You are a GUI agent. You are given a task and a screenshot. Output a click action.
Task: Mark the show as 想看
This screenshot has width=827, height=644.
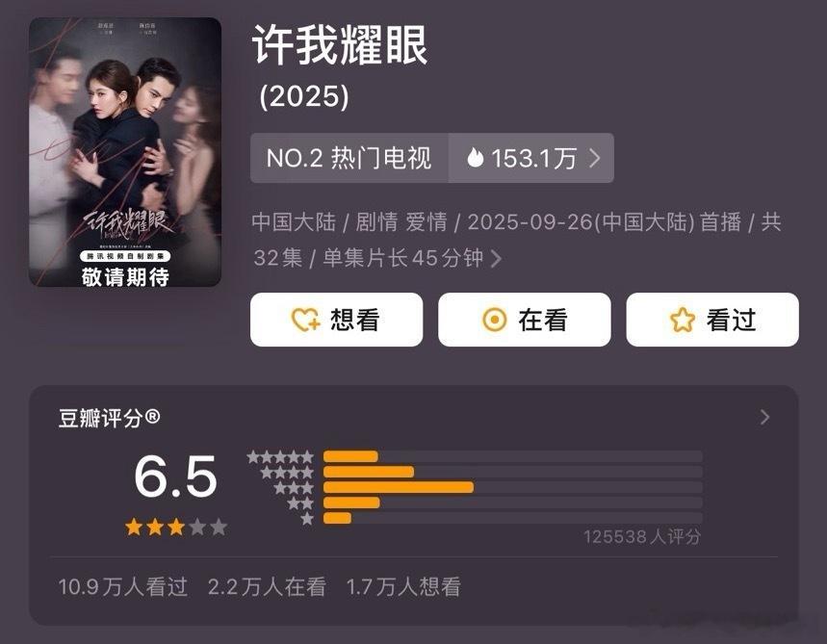click(337, 320)
